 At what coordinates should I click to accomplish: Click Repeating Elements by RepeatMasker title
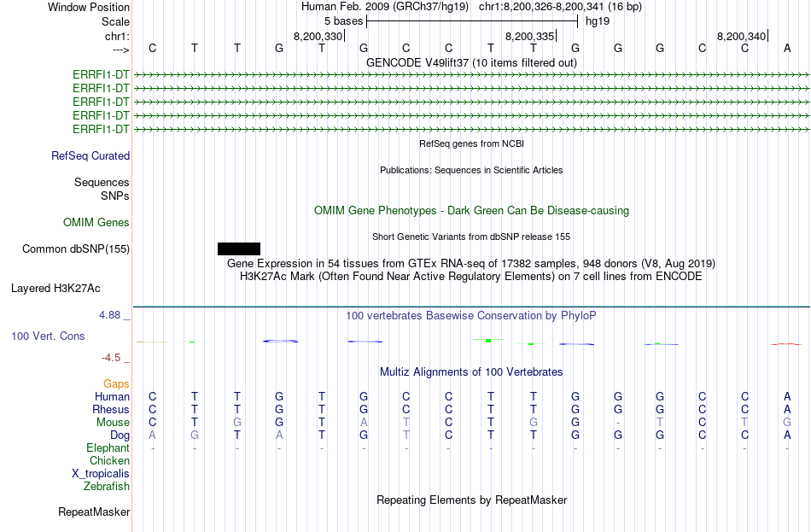[x=471, y=500]
